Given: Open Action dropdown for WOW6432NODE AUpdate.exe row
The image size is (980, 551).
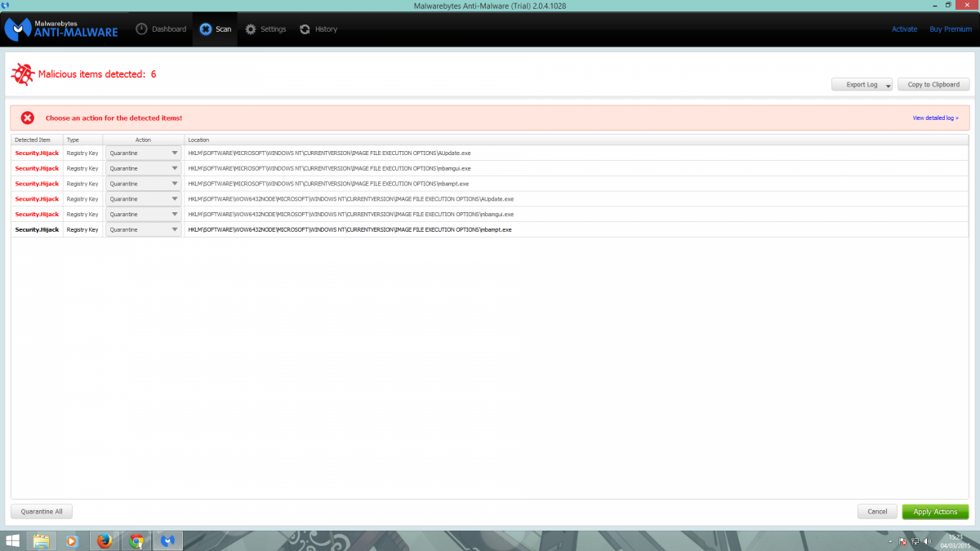Looking at the screenshot, I should [143, 199].
